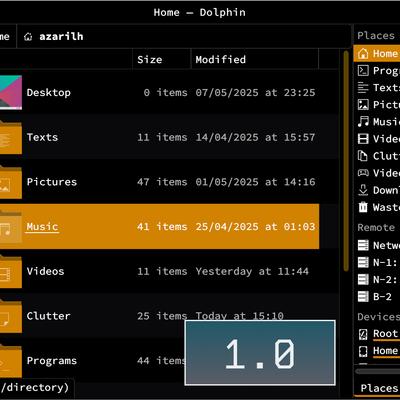
Task: Click the Home device drive icon
Action: pos(363,351)
